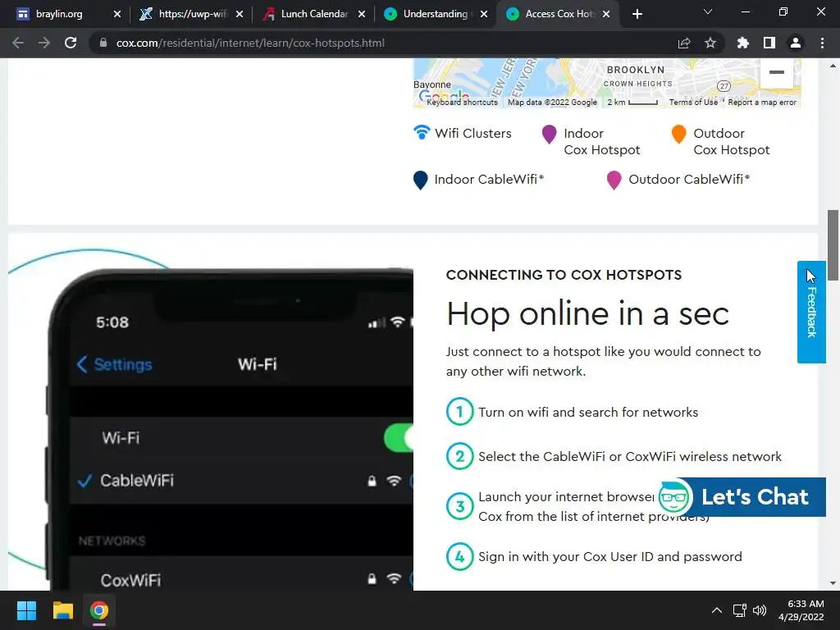Close the Lunch Calendar tab
This screenshot has height=630, width=840.
coord(362,14)
